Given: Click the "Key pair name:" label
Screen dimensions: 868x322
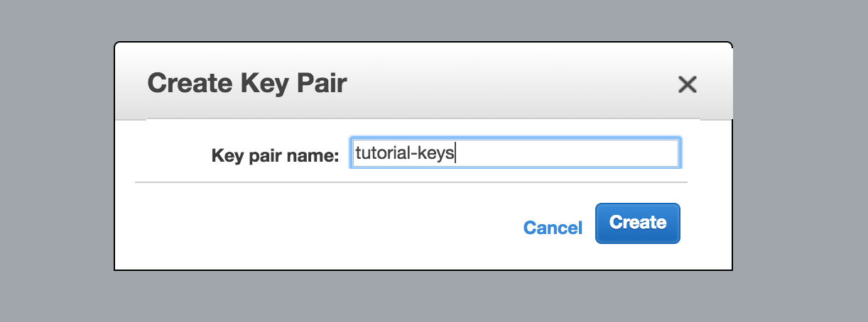Looking at the screenshot, I should click(x=275, y=155).
